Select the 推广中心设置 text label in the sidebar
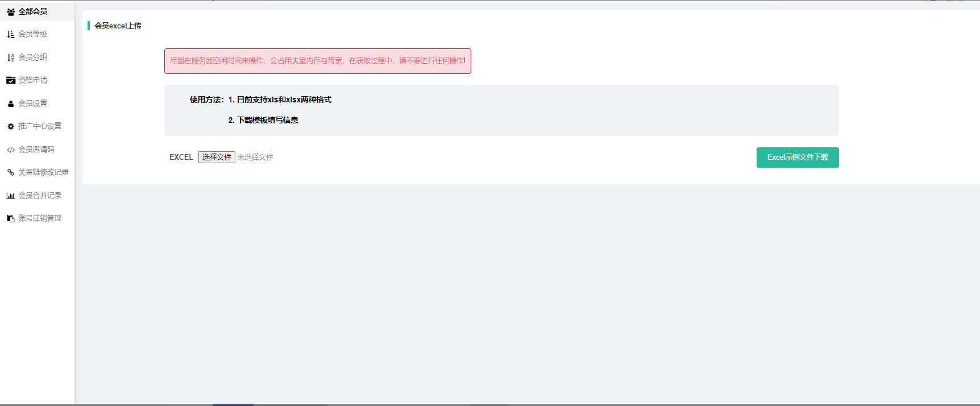Screen dimensions: 980x406 [x=40, y=126]
